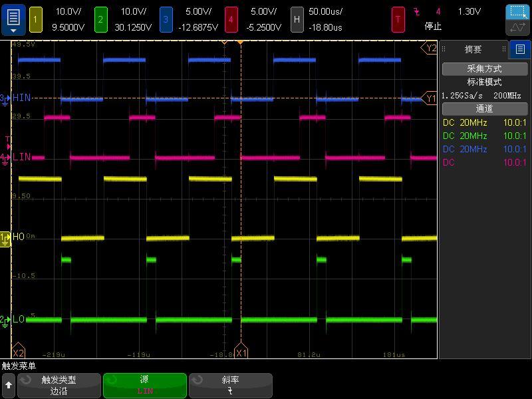This screenshot has width=532, height=399.
Task: Select the X1 cursor marker
Action: (x=241, y=352)
